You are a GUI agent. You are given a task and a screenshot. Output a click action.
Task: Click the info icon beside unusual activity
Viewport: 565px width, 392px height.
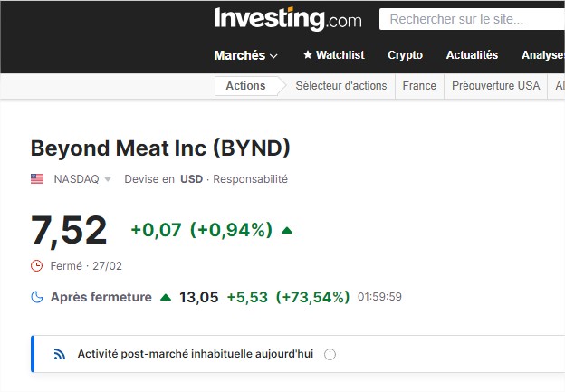click(330, 354)
